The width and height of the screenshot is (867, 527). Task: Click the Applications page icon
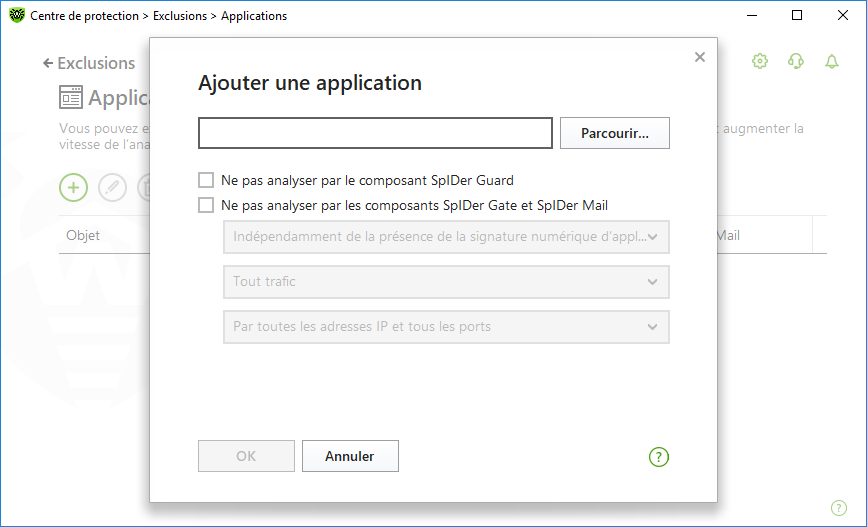tap(71, 97)
